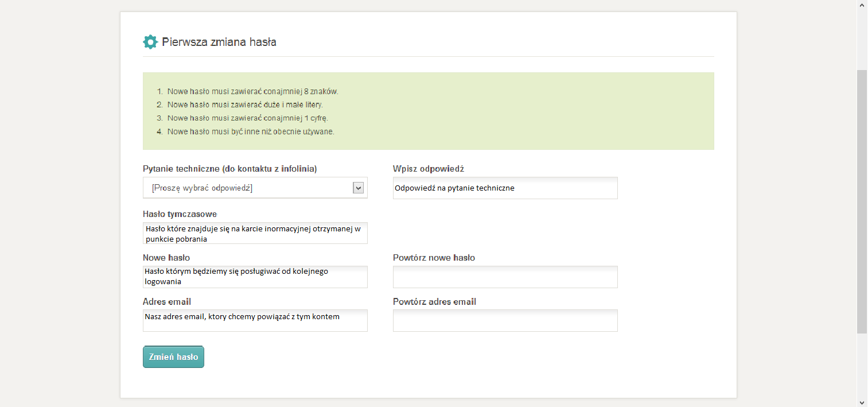The image size is (868, 407).
Task: Click the scrollbar up arrow
Action: point(862,5)
